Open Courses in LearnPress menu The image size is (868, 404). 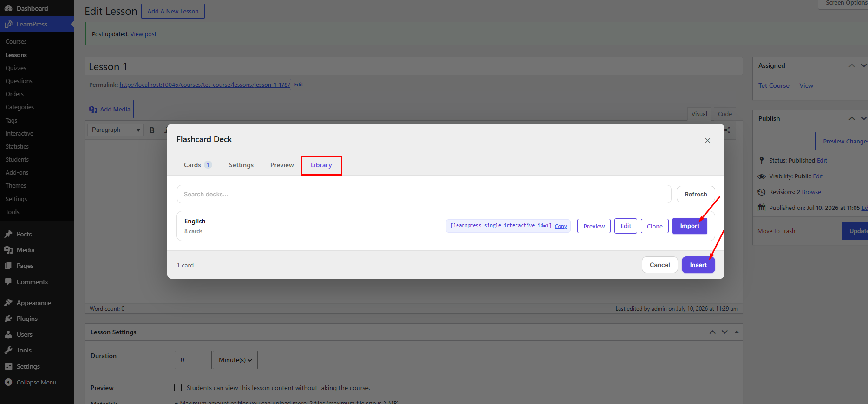[16, 42]
